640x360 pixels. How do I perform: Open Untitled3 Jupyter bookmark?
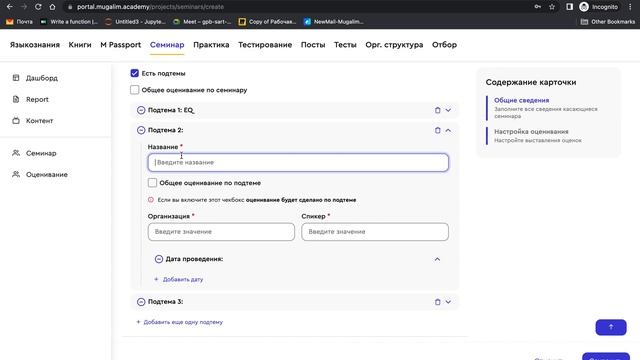tap(135, 22)
